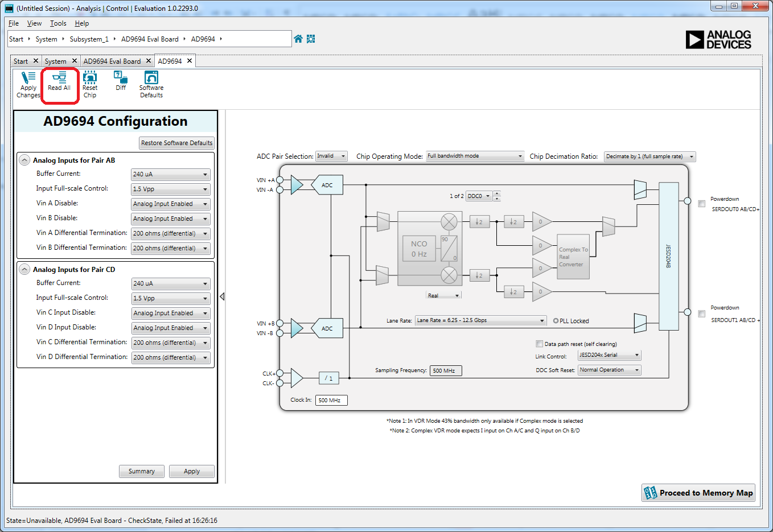773x532 pixels.
Task: Check Data path reset (self clearing)
Action: coord(539,344)
